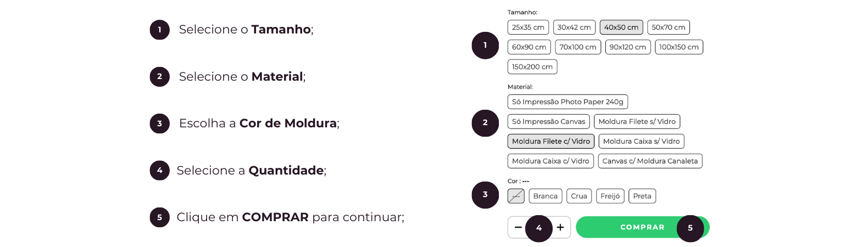Click the step 4 badge on quantity stepper
The width and height of the screenshot is (868, 247).
(x=539, y=228)
